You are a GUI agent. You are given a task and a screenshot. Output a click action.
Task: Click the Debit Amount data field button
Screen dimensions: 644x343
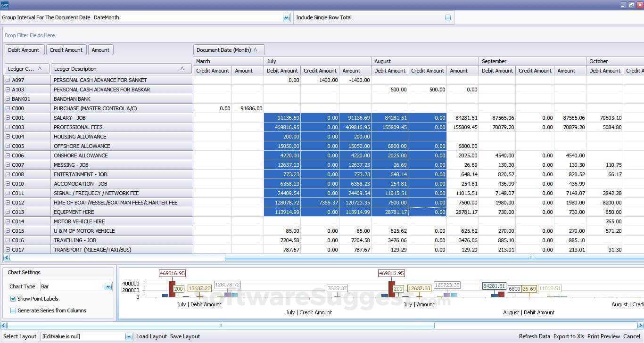[x=25, y=50]
